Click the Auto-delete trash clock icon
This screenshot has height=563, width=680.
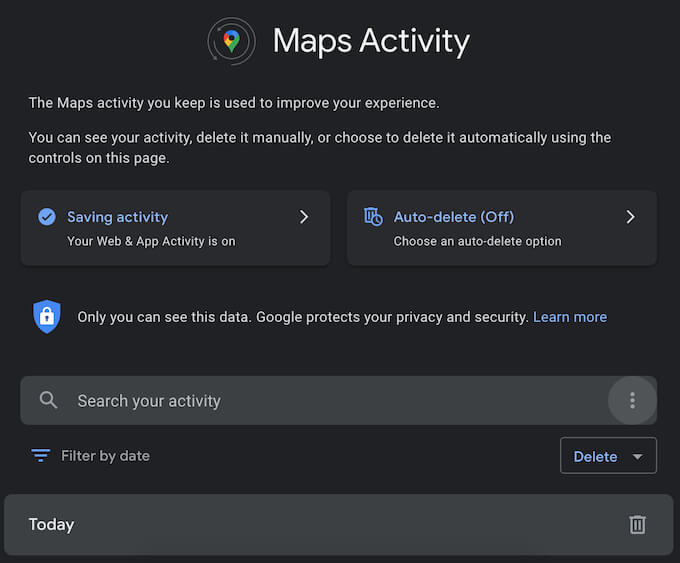pyautogui.click(x=373, y=216)
